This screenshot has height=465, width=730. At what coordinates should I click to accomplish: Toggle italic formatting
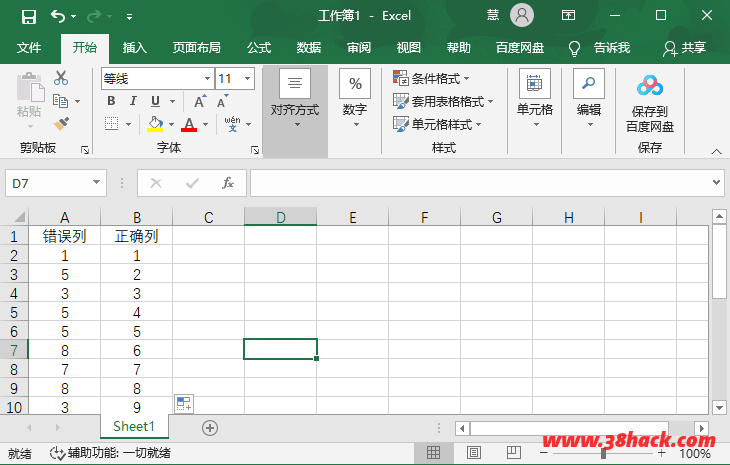(x=133, y=101)
